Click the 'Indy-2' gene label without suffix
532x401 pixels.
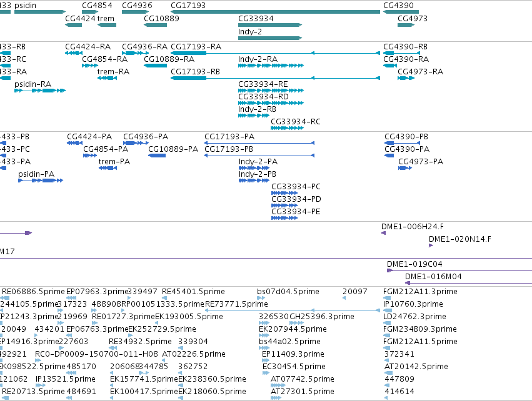(x=250, y=32)
